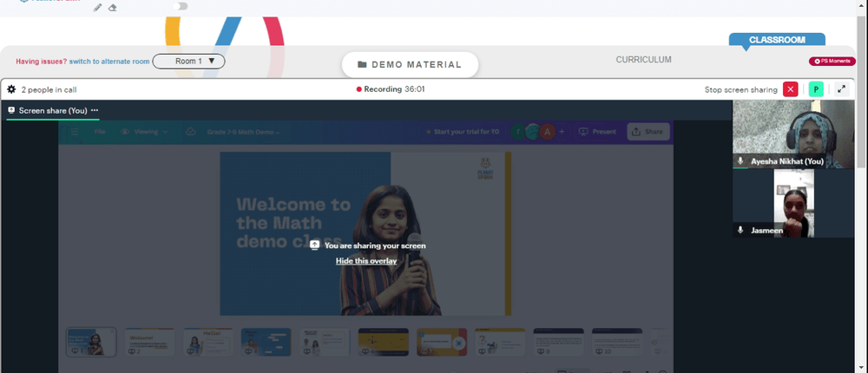Open the green P participant icon

pyautogui.click(x=816, y=89)
